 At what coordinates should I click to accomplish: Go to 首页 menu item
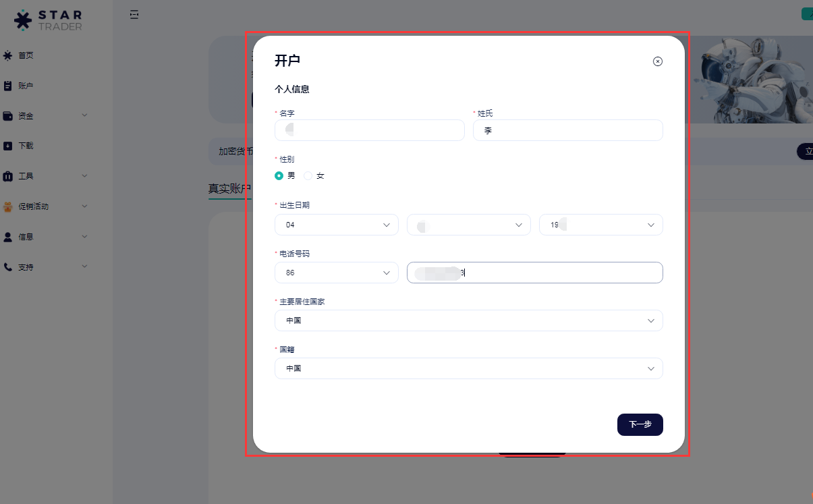[x=26, y=55]
